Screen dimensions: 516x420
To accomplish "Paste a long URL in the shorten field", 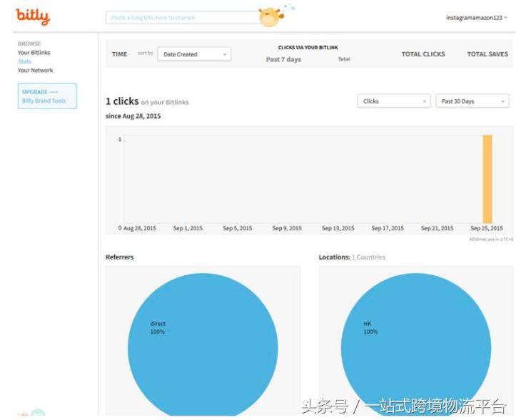I will (x=183, y=17).
